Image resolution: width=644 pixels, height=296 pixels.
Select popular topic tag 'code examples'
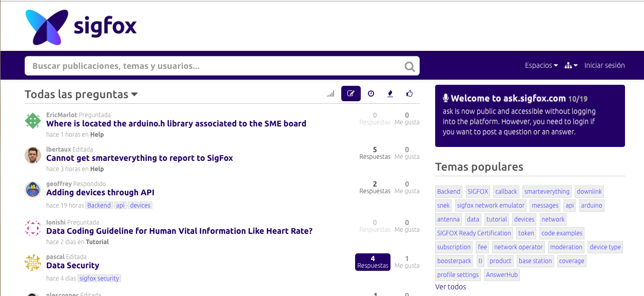562,233
